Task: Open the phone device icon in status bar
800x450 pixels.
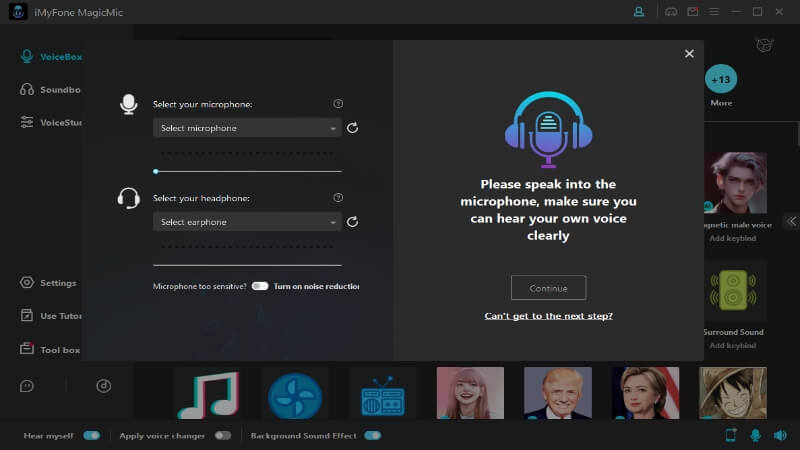Action: tap(731, 435)
